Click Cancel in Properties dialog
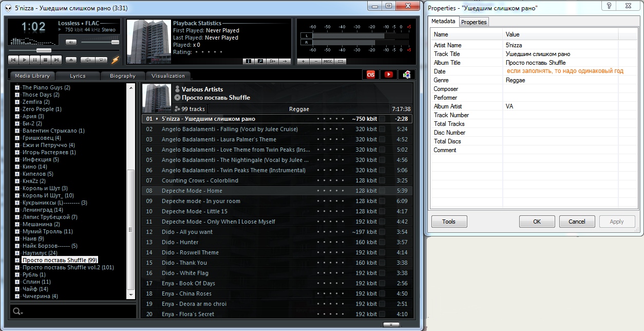This screenshot has width=644, height=331. coord(577,222)
